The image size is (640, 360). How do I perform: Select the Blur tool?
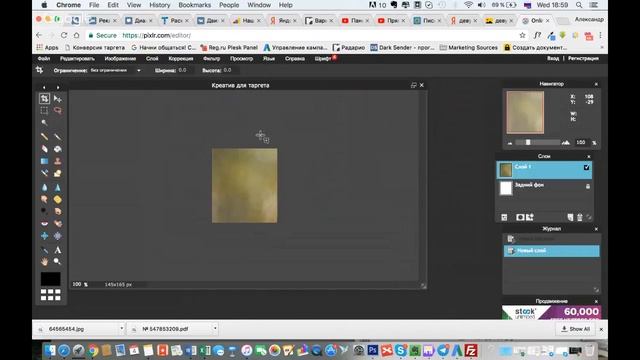point(44,187)
